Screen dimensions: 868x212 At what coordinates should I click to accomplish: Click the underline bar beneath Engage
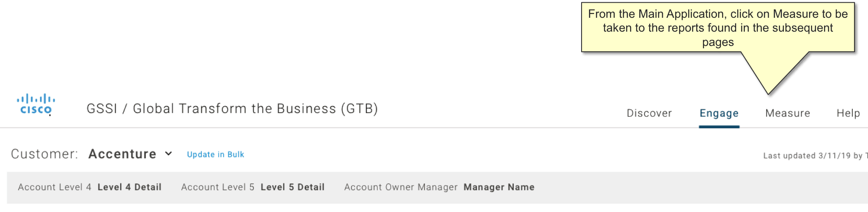(x=719, y=127)
